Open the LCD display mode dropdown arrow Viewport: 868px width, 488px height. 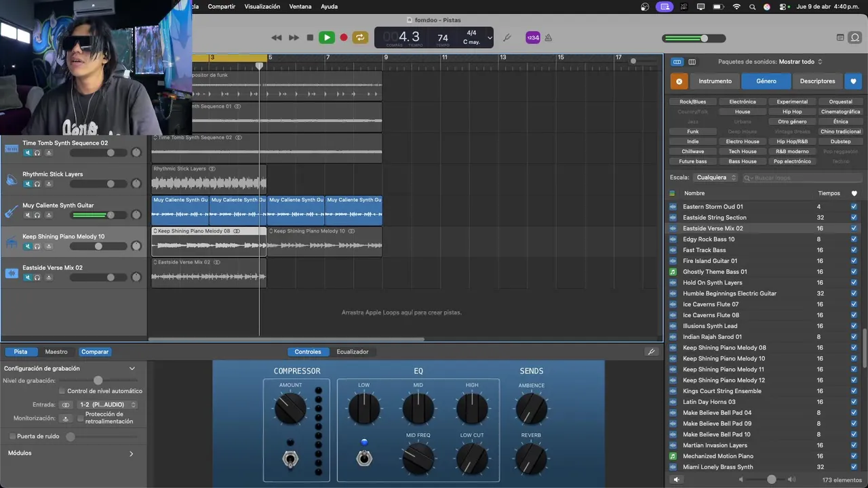click(x=490, y=38)
